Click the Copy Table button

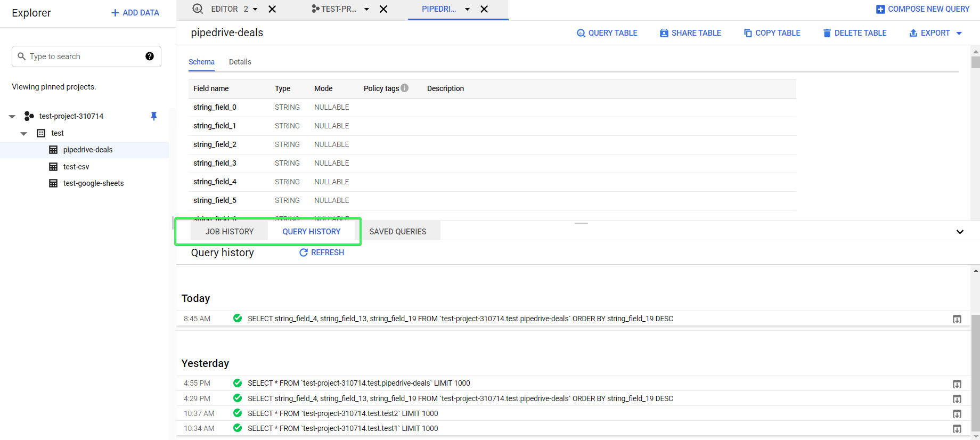[x=772, y=33]
